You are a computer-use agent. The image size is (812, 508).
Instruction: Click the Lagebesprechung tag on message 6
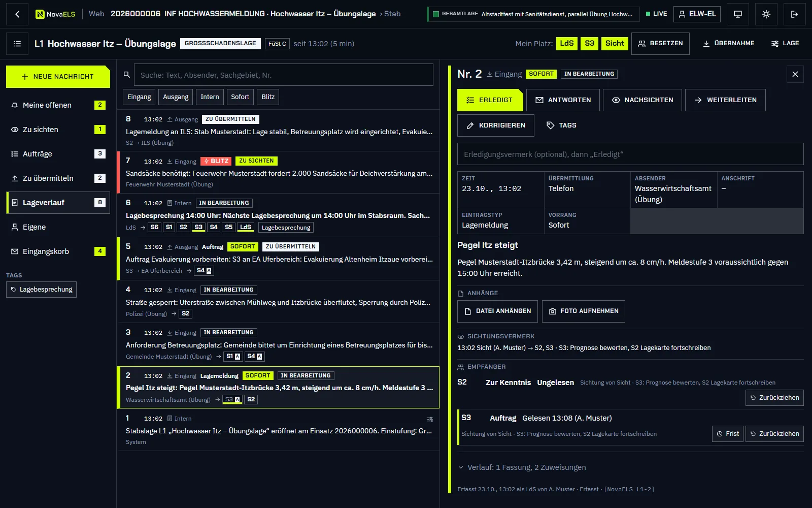pos(286,228)
